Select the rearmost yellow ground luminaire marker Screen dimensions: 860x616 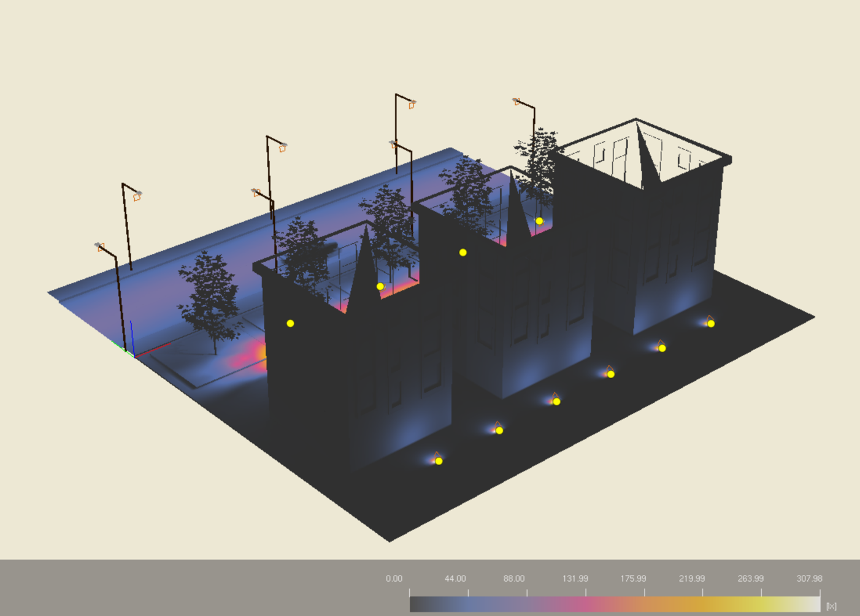(710, 324)
